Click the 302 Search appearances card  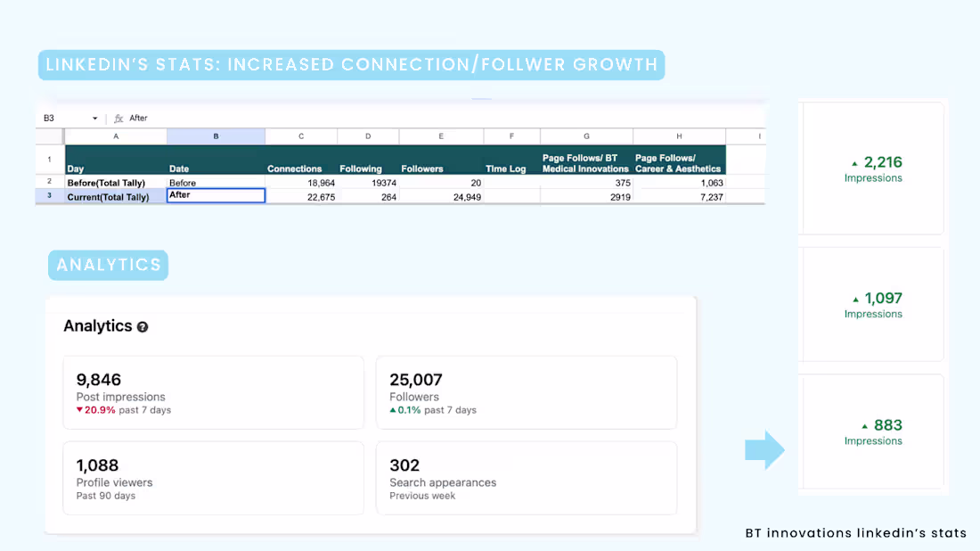point(527,478)
